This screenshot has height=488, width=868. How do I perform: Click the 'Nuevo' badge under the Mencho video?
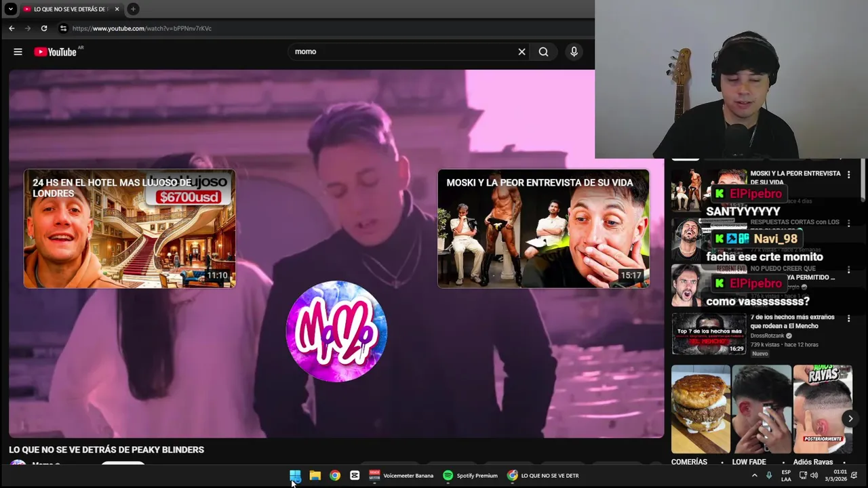pyautogui.click(x=760, y=354)
